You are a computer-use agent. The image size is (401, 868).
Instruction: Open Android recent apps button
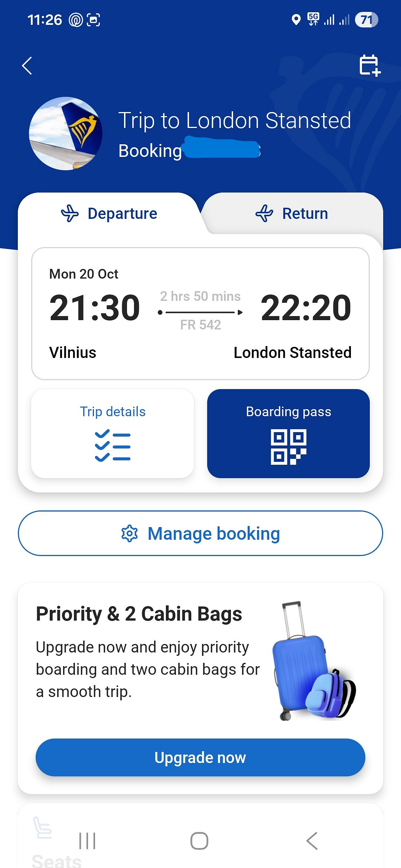tap(87, 841)
